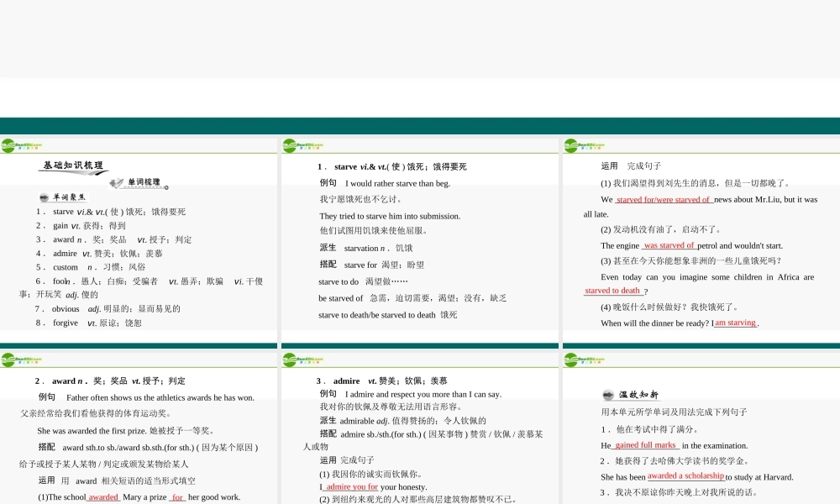Click the phrase 'be starved of 急需'
Screen dimensions: 840x504
point(412,298)
